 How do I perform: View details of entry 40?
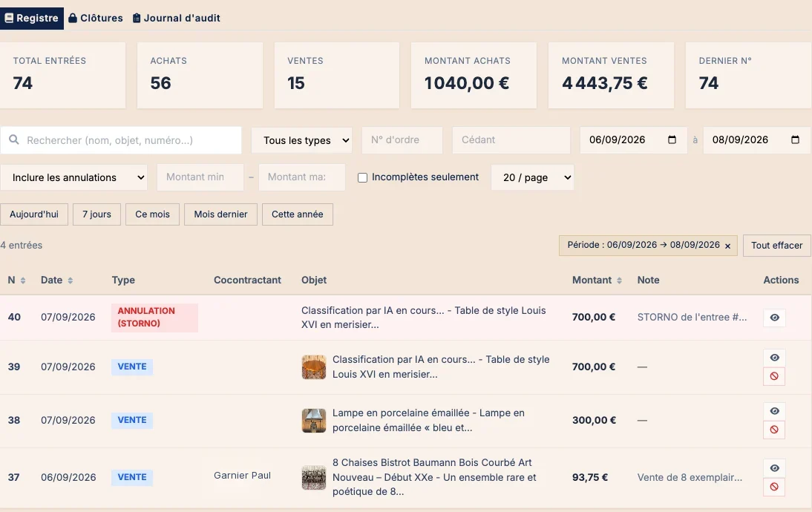point(774,318)
